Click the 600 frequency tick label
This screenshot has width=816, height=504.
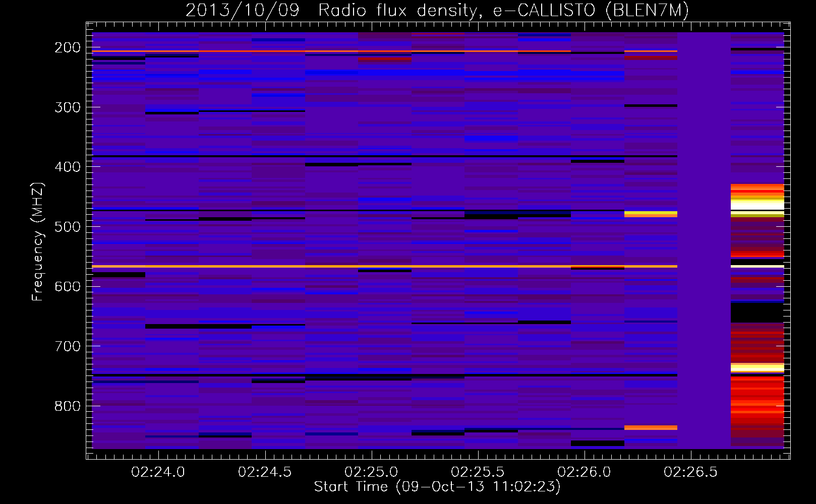tap(68, 286)
